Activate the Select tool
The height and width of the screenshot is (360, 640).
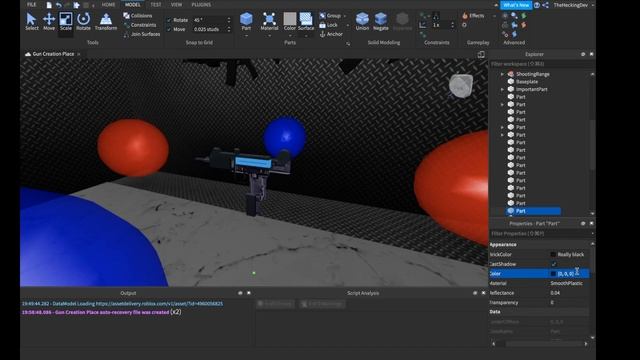click(x=31, y=21)
